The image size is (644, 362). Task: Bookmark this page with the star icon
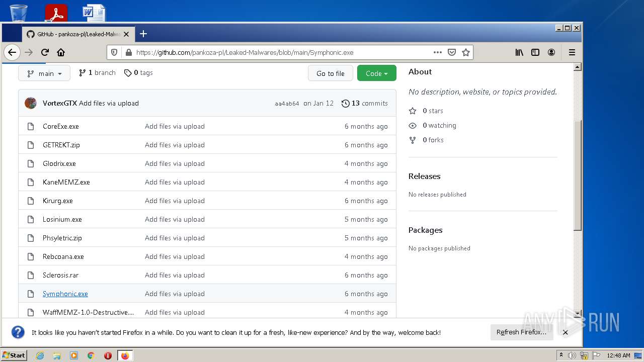(x=466, y=52)
